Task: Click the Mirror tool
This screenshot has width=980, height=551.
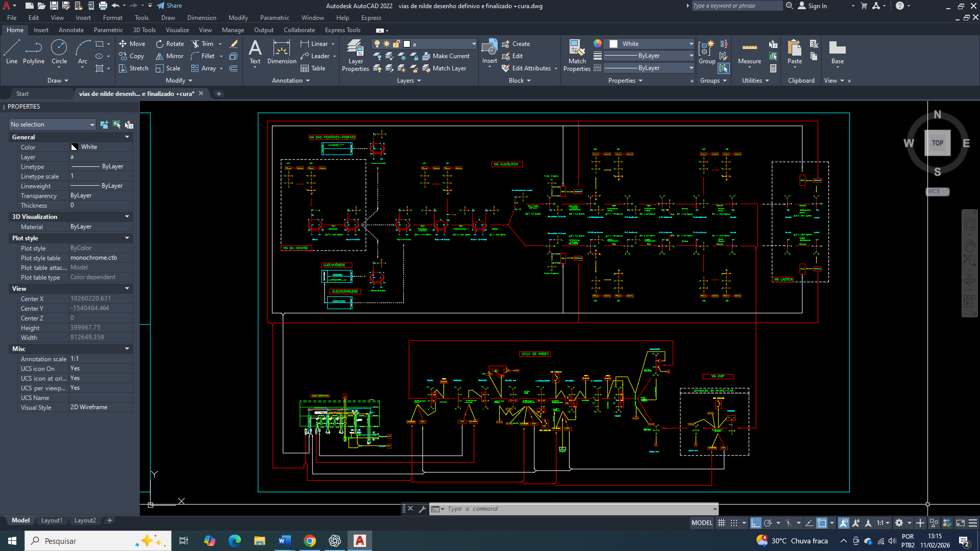Action: (169, 56)
